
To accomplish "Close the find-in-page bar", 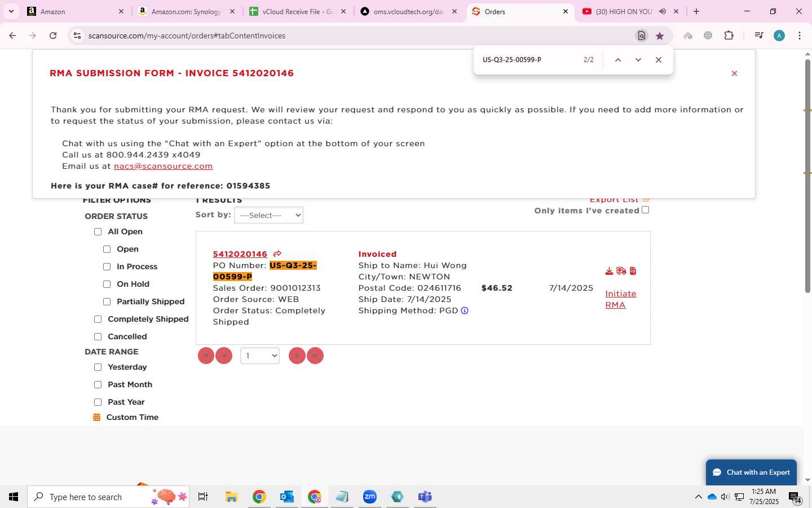I will click(659, 60).
